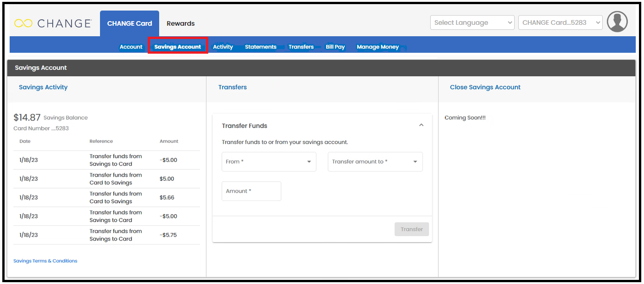Click the $5.00 amount cell

click(167, 178)
